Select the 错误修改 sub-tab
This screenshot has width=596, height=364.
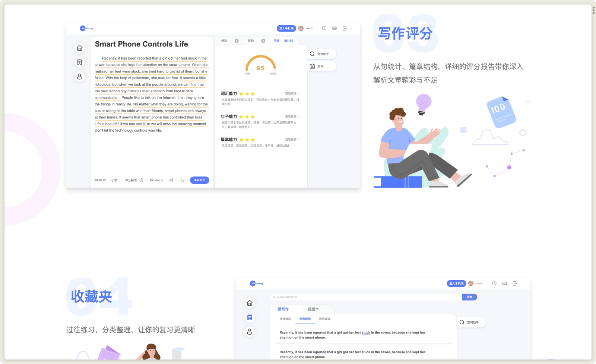pyautogui.click(x=285, y=319)
